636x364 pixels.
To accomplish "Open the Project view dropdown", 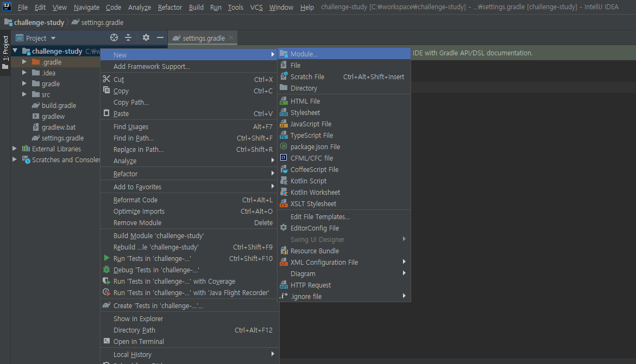I will (53, 38).
